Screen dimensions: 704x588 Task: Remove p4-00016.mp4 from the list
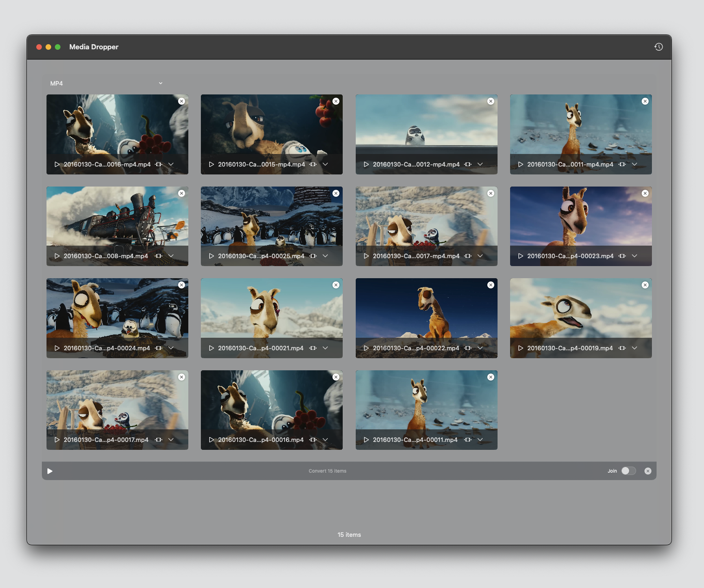(x=336, y=377)
